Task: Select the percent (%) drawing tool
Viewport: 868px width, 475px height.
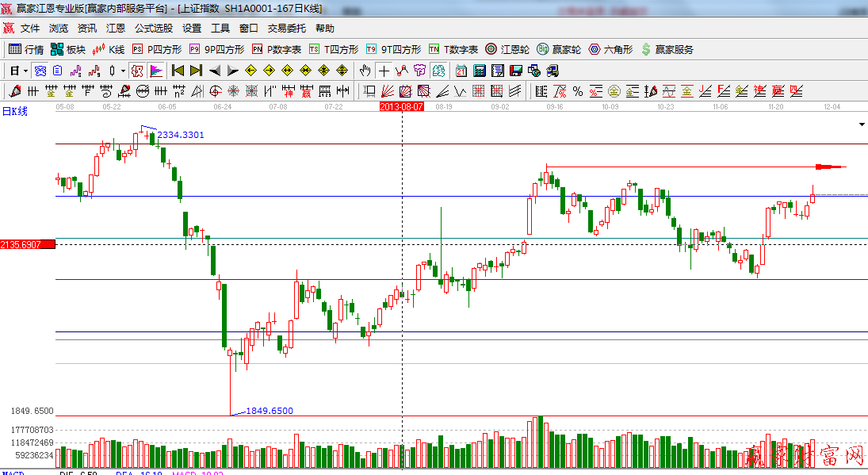Action: 578,90
